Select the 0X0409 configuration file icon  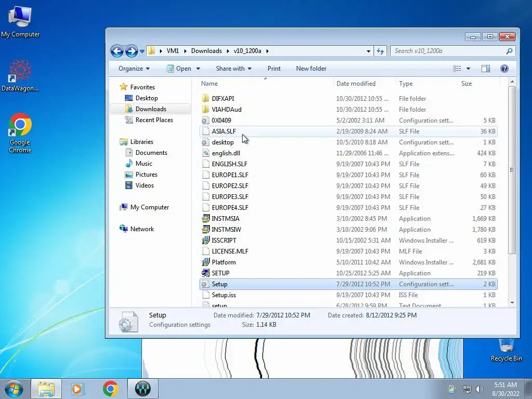(205, 120)
